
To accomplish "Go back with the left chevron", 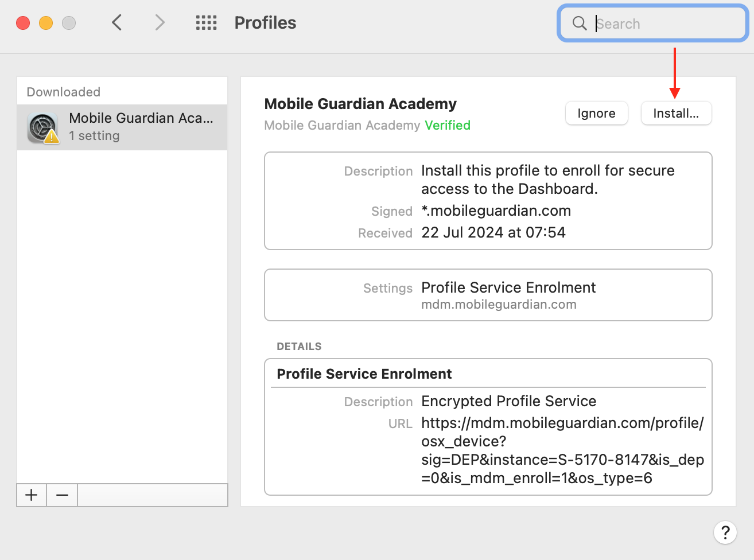I will (x=116, y=23).
